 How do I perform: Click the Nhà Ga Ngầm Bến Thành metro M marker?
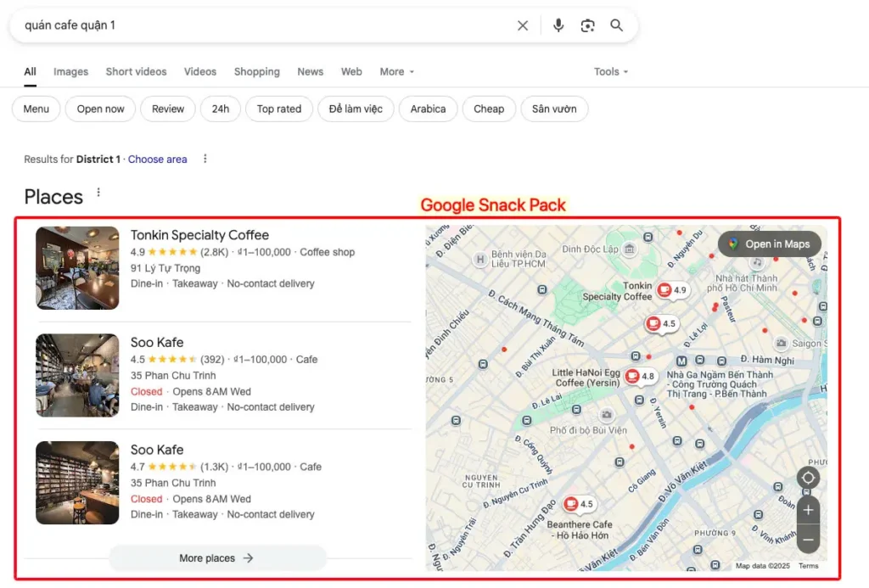(x=681, y=361)
